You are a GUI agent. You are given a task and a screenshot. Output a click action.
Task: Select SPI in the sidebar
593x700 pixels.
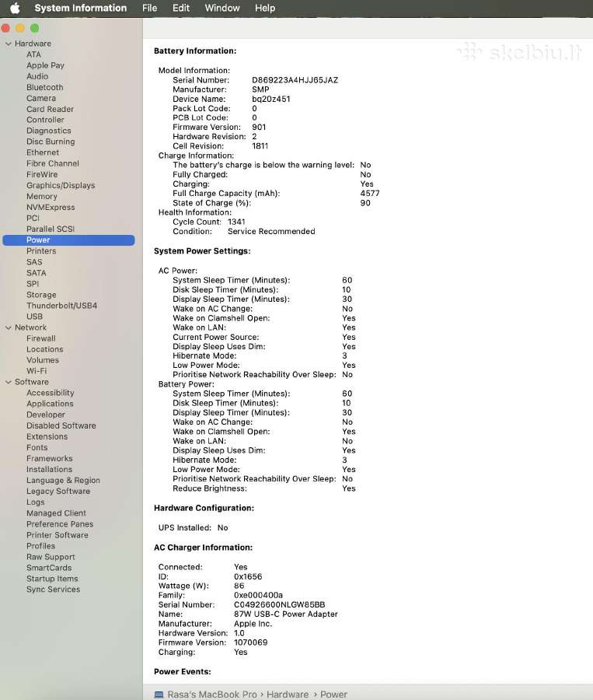pos(33,284)
